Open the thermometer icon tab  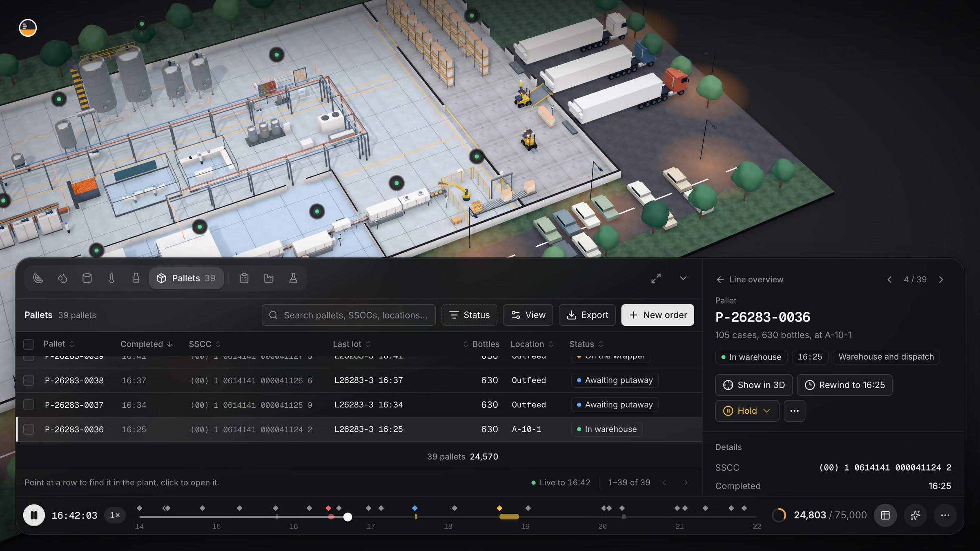(111, 278)
